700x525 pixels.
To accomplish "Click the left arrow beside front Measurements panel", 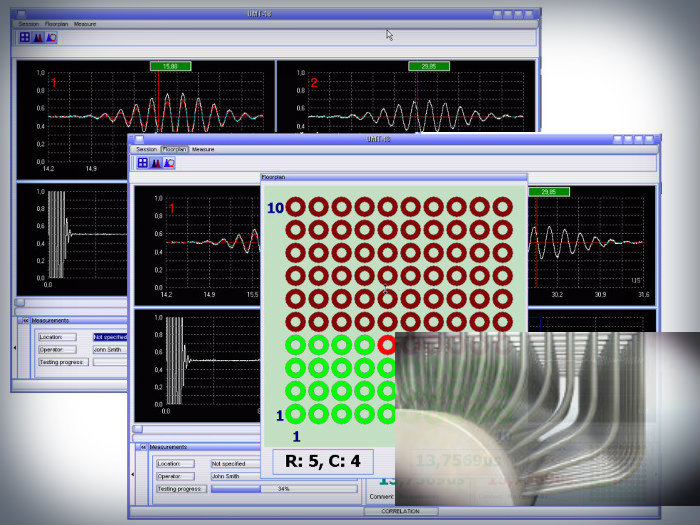I will click(x=132, y=476).
